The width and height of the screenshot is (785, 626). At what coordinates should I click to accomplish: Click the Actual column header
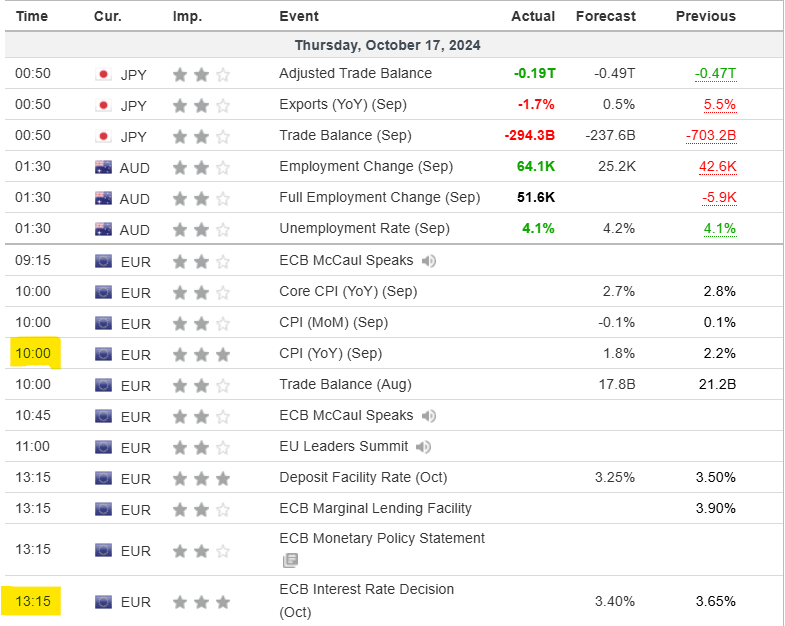point(533,16)
